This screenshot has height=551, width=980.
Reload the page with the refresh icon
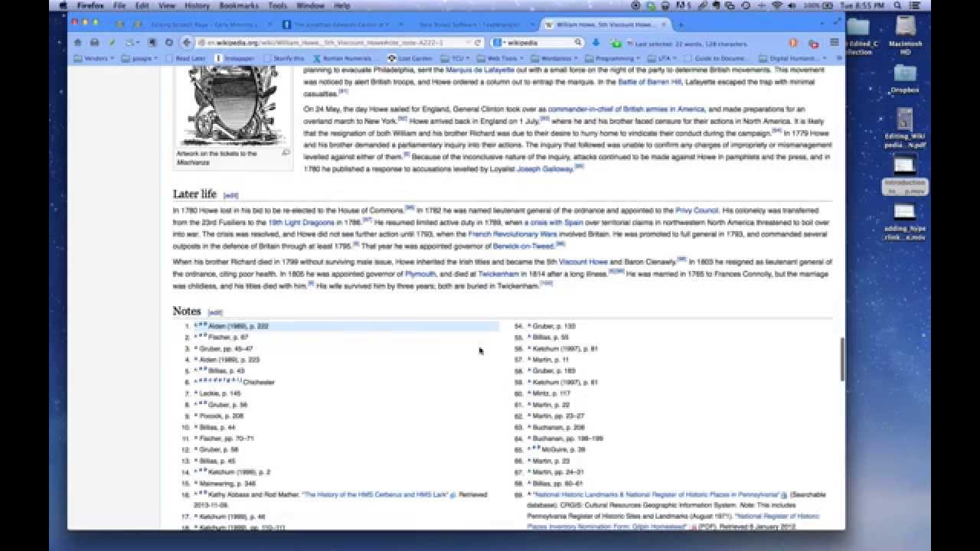click(x=478, y=43)
